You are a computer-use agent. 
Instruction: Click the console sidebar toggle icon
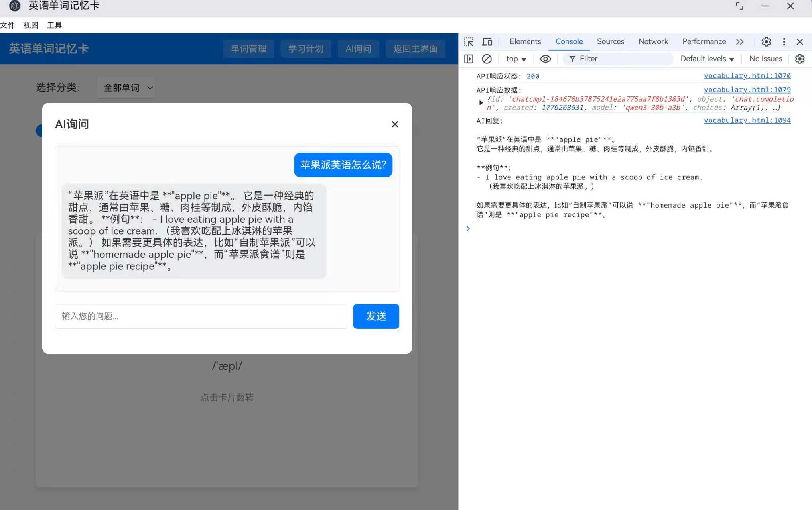[x=469, y=59]
